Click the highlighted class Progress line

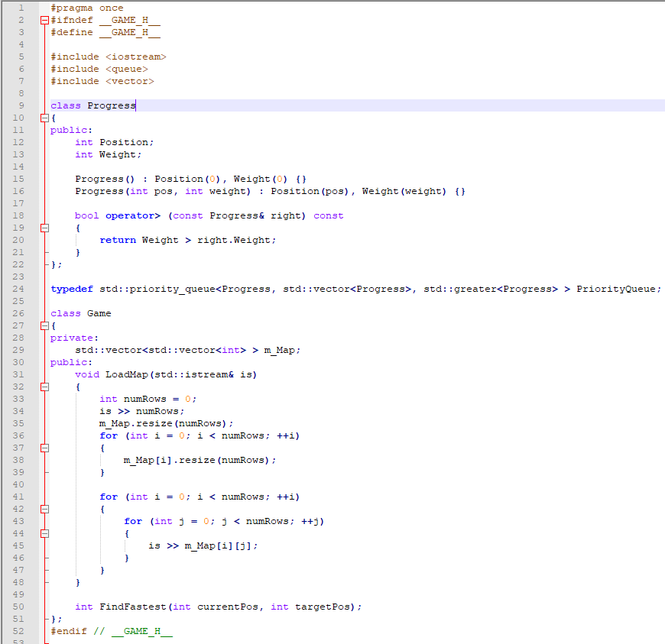pos(92,105)
